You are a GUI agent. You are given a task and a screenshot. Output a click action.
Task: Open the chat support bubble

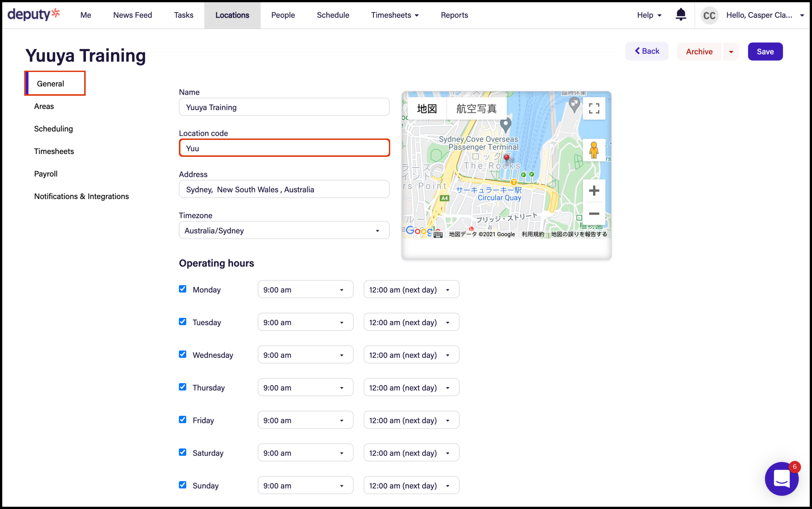(x=781, y=478)
